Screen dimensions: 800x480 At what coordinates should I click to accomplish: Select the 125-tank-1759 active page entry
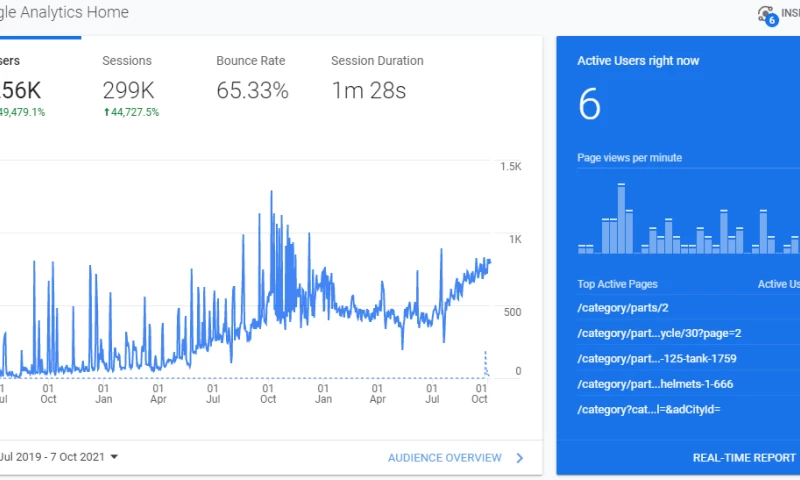point(657,358)
